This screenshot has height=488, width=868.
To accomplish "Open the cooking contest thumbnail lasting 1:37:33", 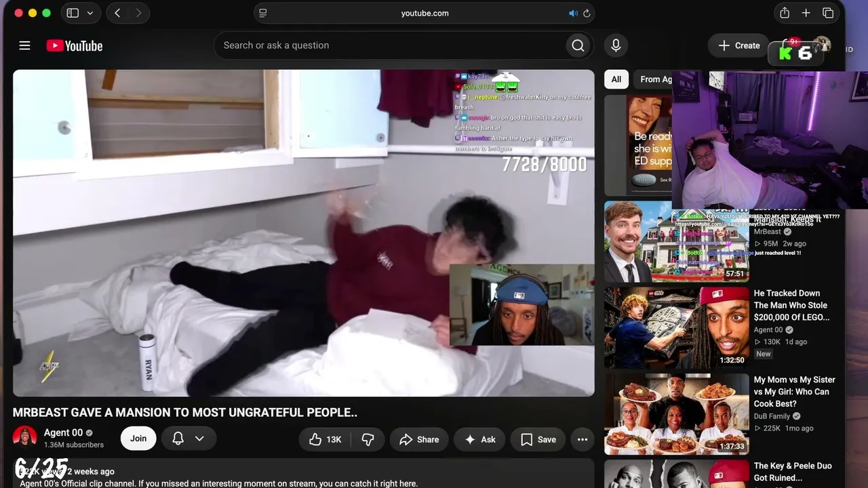I will point(677,414).
